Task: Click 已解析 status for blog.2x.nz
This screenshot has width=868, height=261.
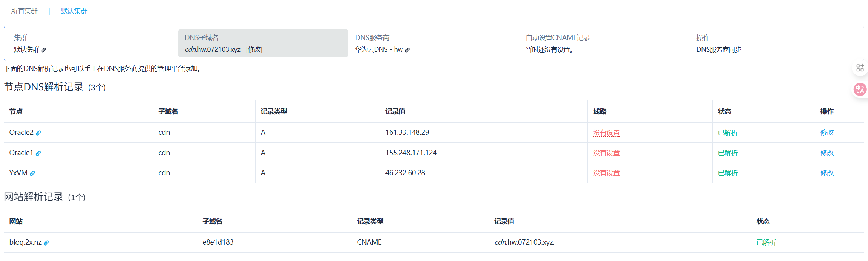Action: pyautogui.click(x=766, y=242)
